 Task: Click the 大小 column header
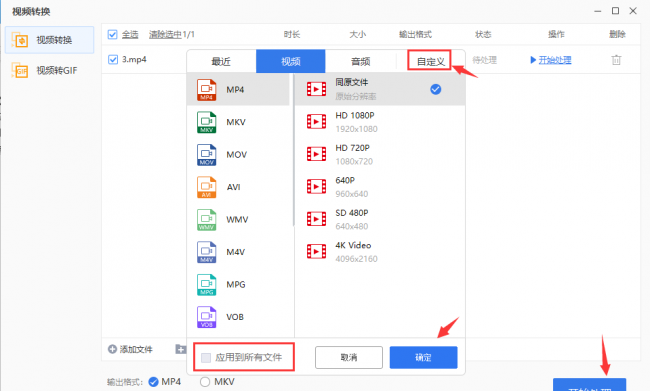(x=357, y=34)
